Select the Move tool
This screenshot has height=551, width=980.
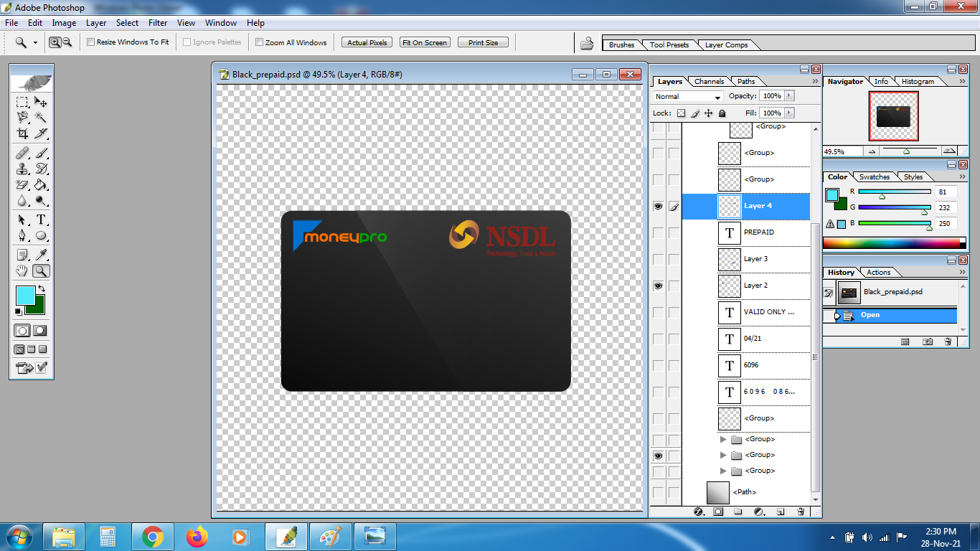click(41, 103)
